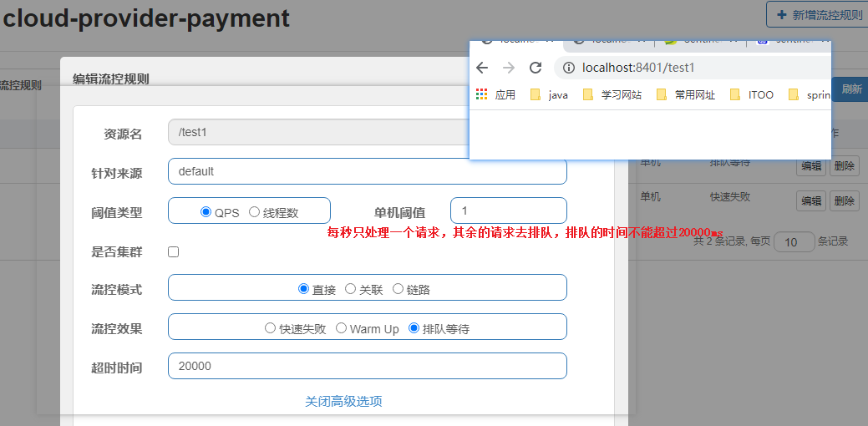Open the ITOO bookmark folder
Screen dimensions: 868x426
pyautogui.click(x=752, y=94)
